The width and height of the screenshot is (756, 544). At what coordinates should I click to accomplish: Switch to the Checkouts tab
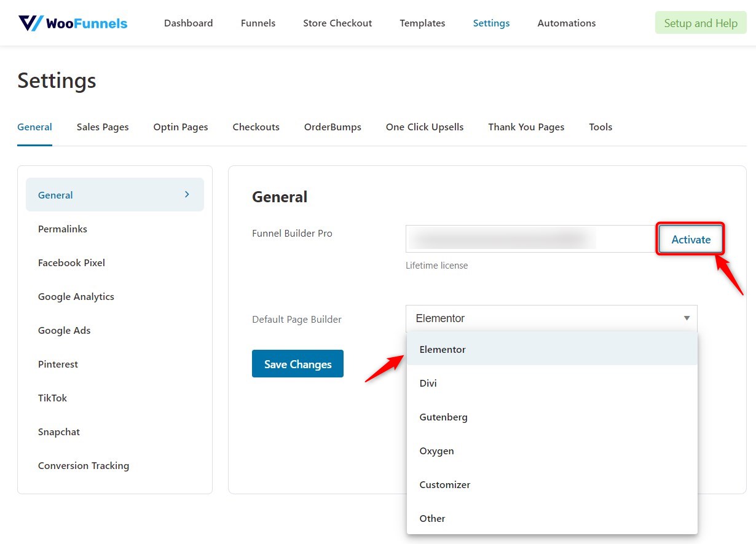click(x=256, y=127)
